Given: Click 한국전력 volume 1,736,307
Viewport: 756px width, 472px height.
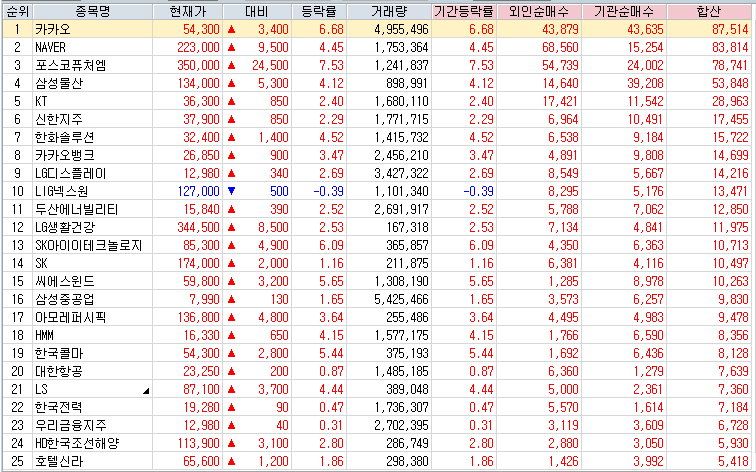Looking at the screenshot, I should (x=401, y=407).
